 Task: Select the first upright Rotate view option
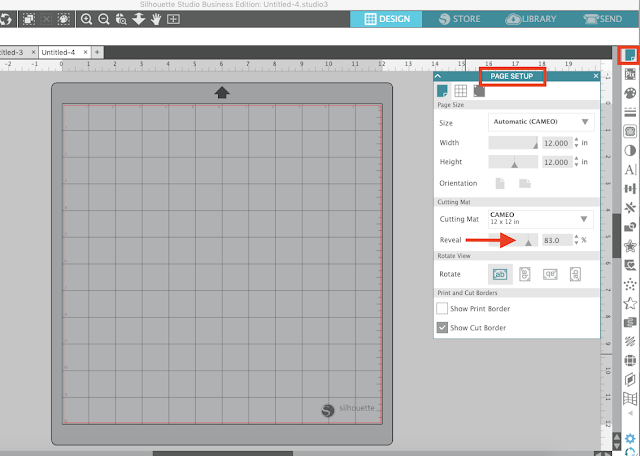[500, 274]
